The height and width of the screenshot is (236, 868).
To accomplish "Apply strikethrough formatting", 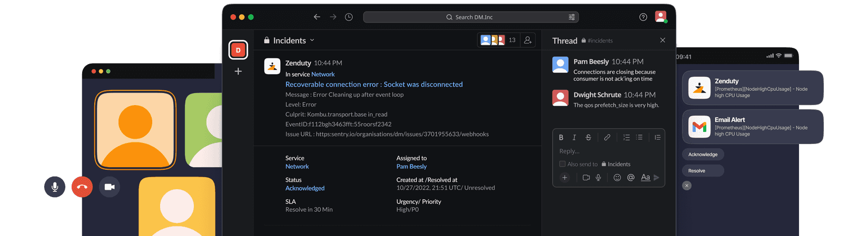I will [588, 137].
